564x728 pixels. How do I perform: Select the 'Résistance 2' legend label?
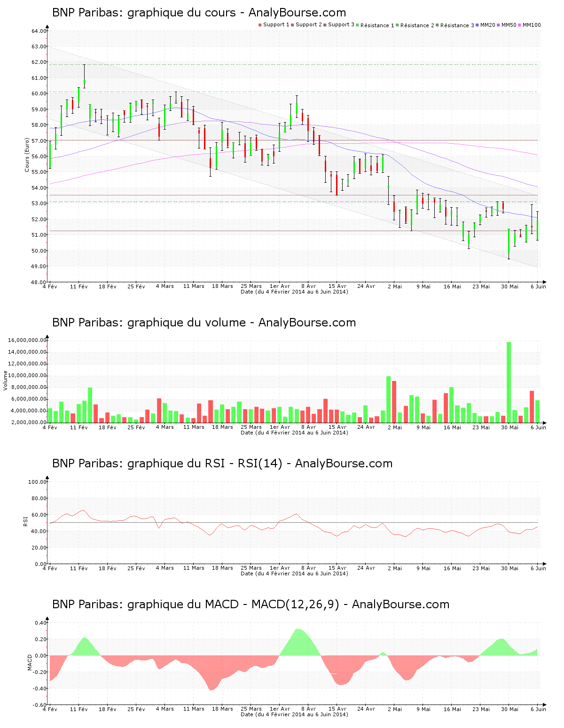pos(417,25)
